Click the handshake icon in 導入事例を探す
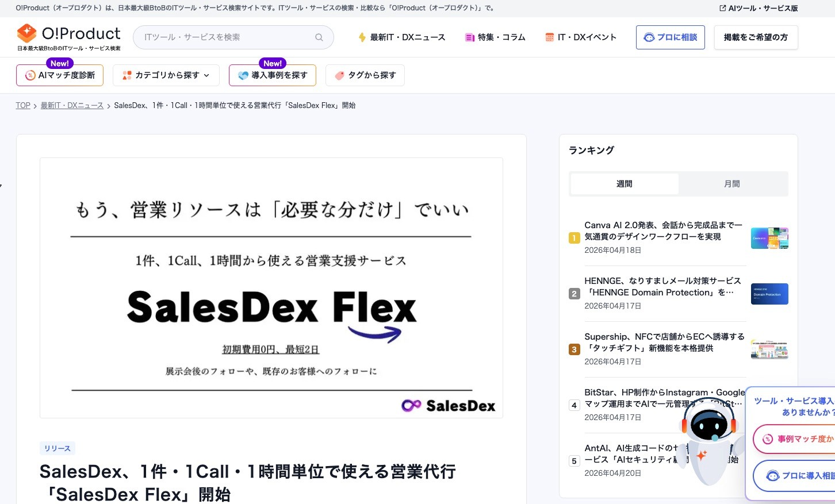This screenshot has height=504, width=835. pos(243,75)
